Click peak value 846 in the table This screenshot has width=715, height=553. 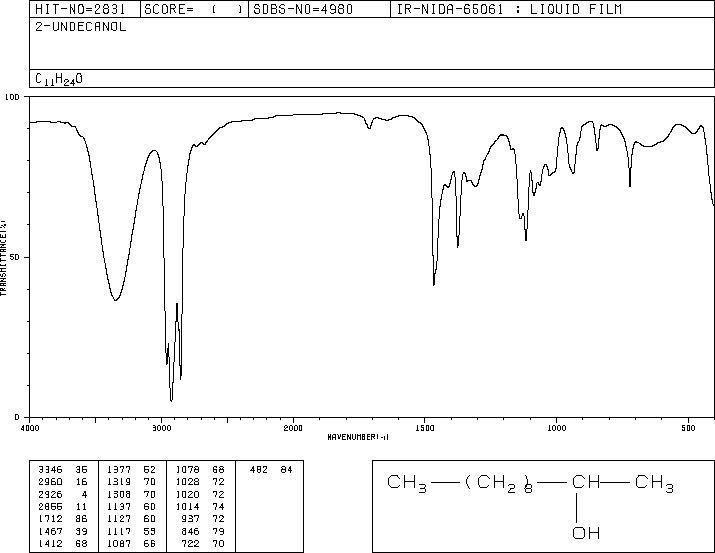(191, 532)
